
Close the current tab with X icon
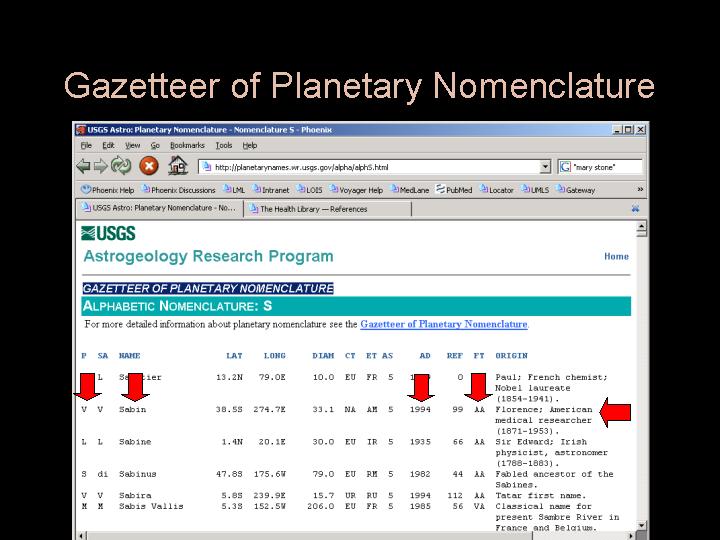tap(635, 209)
